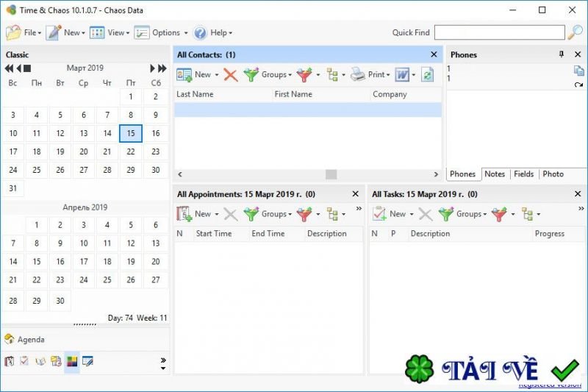588x392 pixels.
Task: Sort contacts by Last Name column
Action: click(x=223, y=95)
